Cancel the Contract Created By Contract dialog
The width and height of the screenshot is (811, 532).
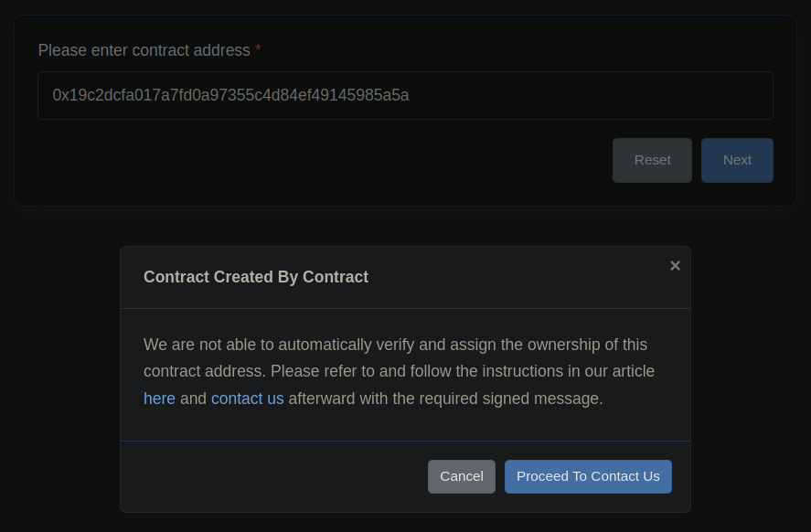coord(461,476)
